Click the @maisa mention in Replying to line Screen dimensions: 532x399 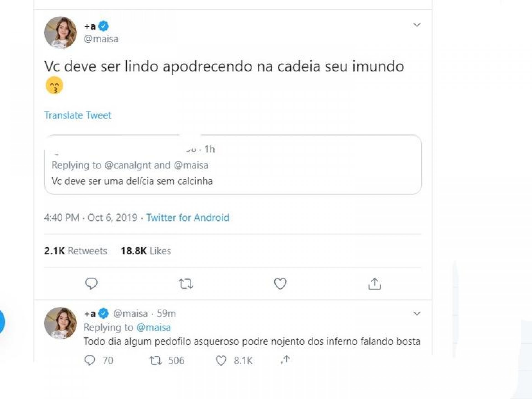coord(154,328)
